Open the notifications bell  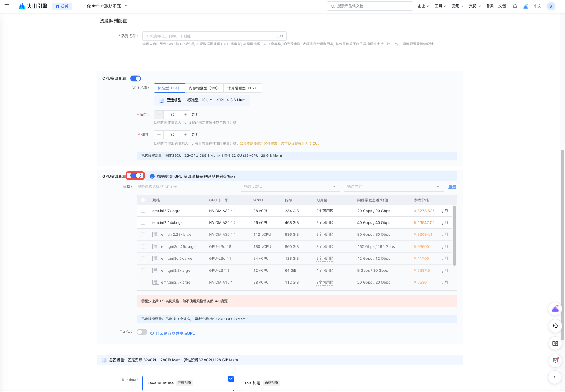coord(515,6)
